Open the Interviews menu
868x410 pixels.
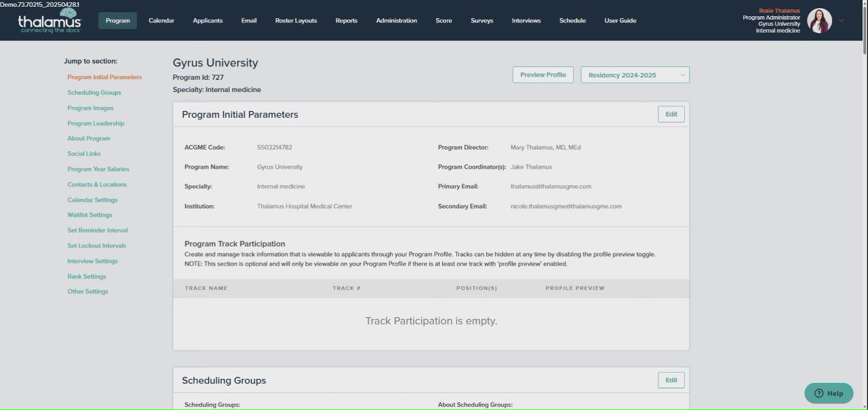point(526,20)
